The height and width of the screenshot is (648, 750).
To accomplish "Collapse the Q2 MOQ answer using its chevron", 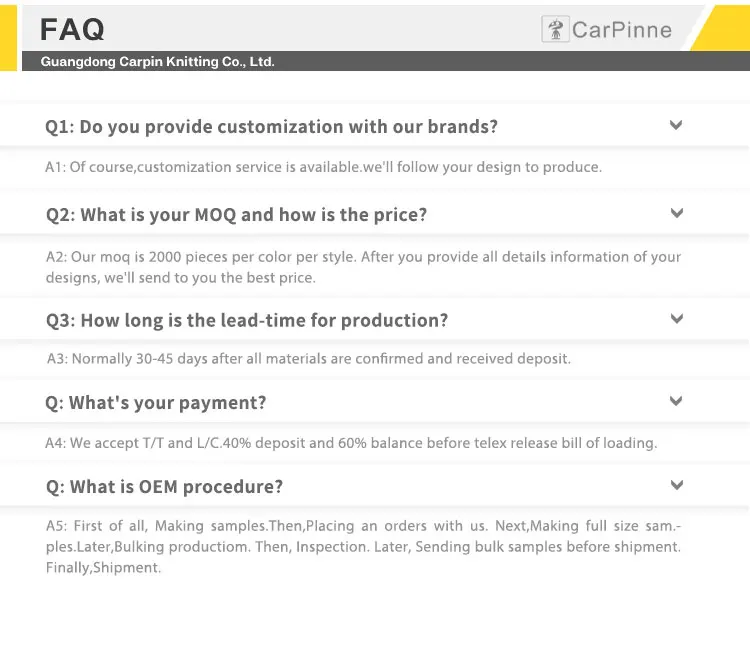I will click(x=677, y=213).
